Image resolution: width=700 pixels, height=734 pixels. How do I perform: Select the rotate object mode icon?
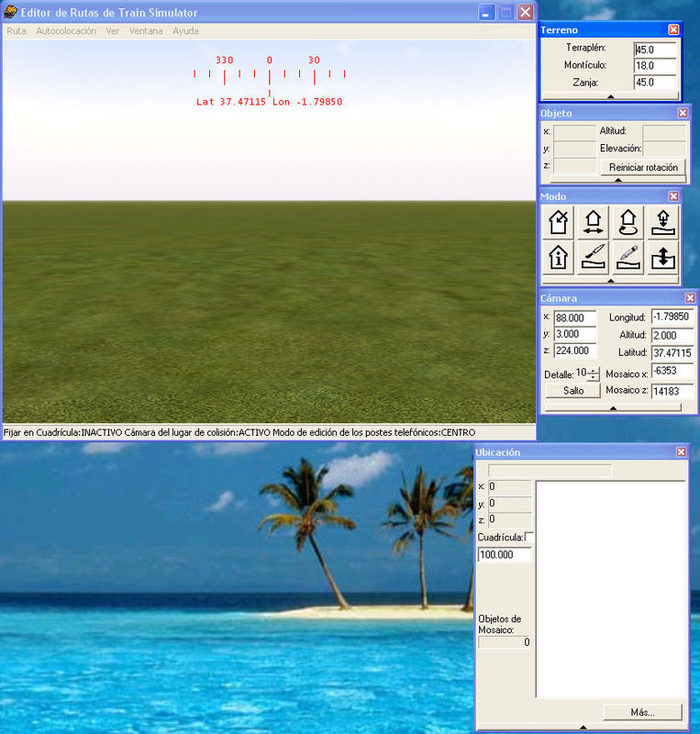click(628, 222)
